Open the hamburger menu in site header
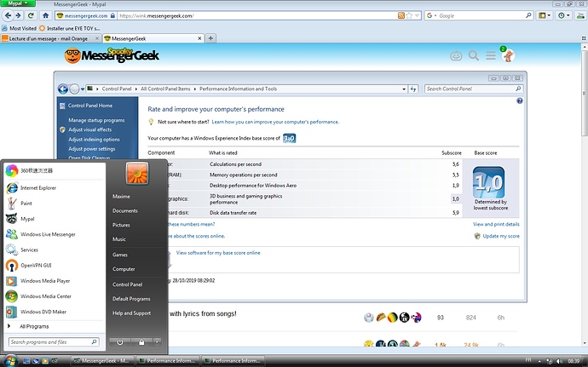Image resolution: width=588 pixels, height=367 pixels. coord(491,56)
